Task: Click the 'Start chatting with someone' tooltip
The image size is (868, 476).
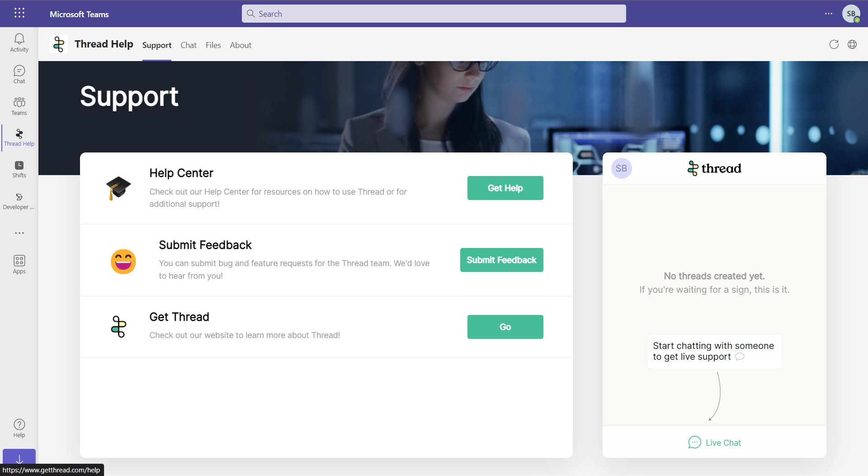Action: 714,351
